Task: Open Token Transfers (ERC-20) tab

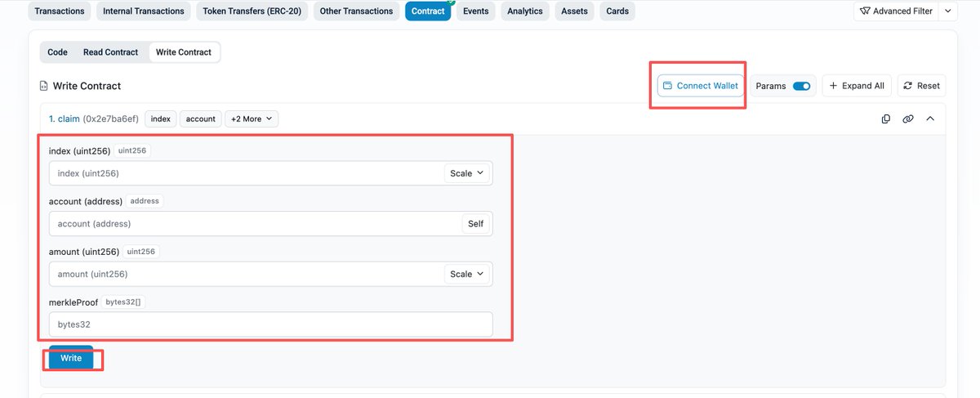Action: (x=252, y=11)
